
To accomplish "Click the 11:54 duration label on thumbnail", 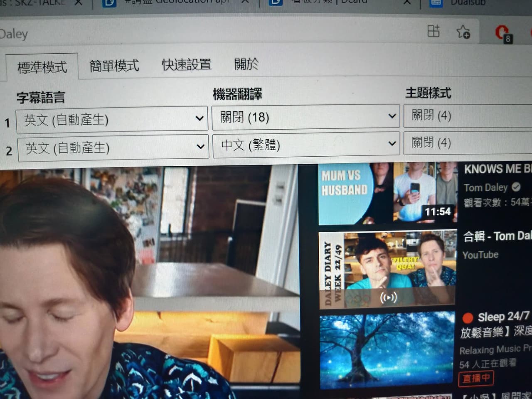I will pyautogui.click(x=438, y=212).
